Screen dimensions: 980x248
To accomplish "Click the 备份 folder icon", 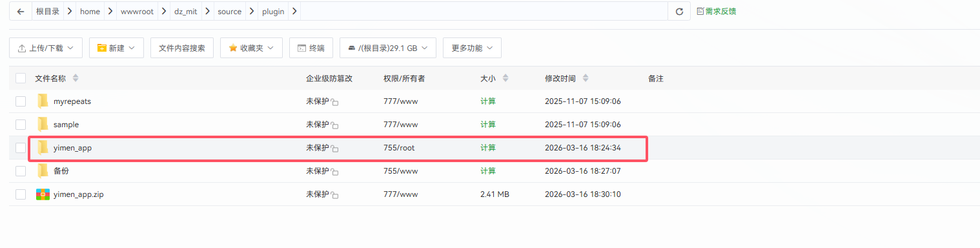I will pyautogui.click(x=43, y=171).
